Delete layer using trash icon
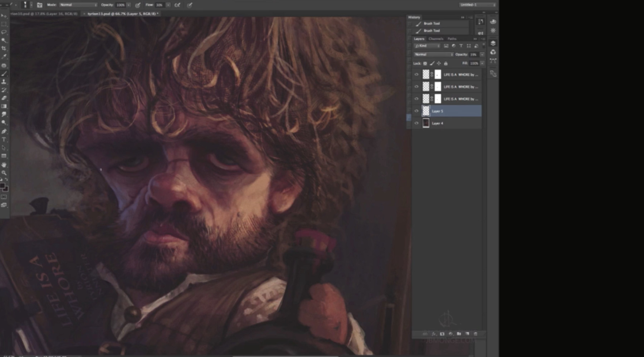This screenshot has width=644, height=357. pos(475,334)
